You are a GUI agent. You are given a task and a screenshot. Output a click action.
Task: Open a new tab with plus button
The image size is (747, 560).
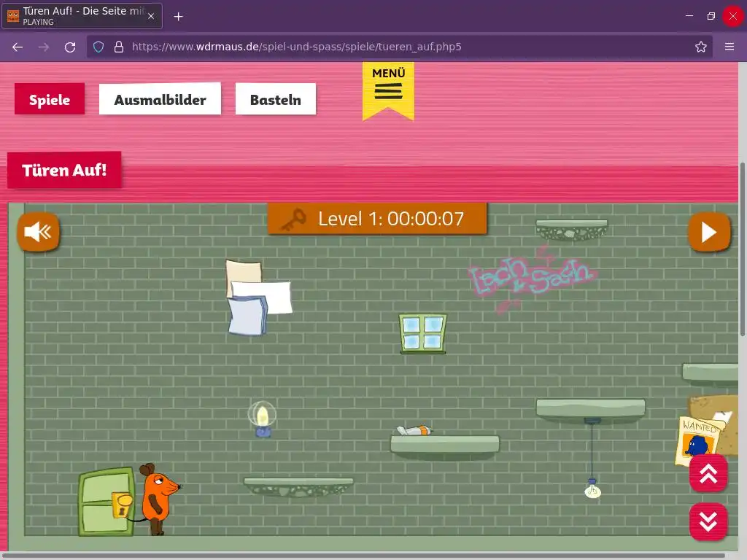178,17
